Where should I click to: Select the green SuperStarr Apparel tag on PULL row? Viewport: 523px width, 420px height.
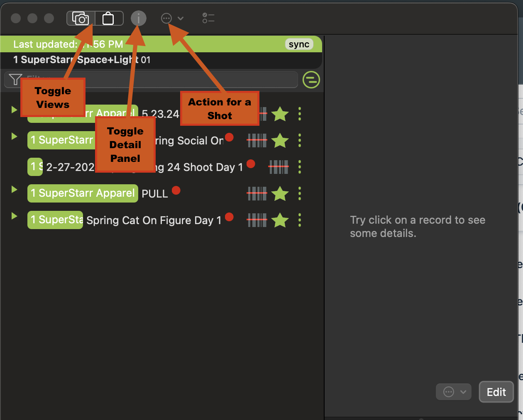tap(83, 193)
